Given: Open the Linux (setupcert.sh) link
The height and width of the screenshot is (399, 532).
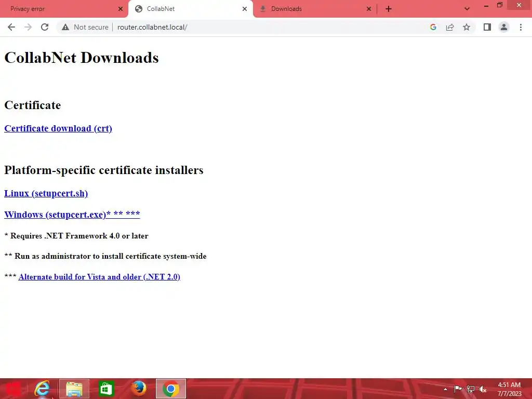Looking at the screenshot, I should (46, 193).
